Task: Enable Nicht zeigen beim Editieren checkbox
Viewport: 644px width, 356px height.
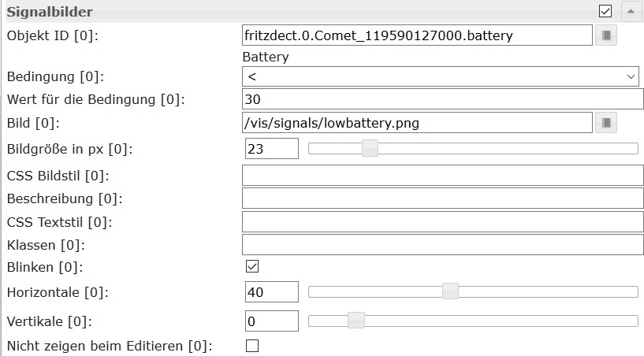Action: 252,345
